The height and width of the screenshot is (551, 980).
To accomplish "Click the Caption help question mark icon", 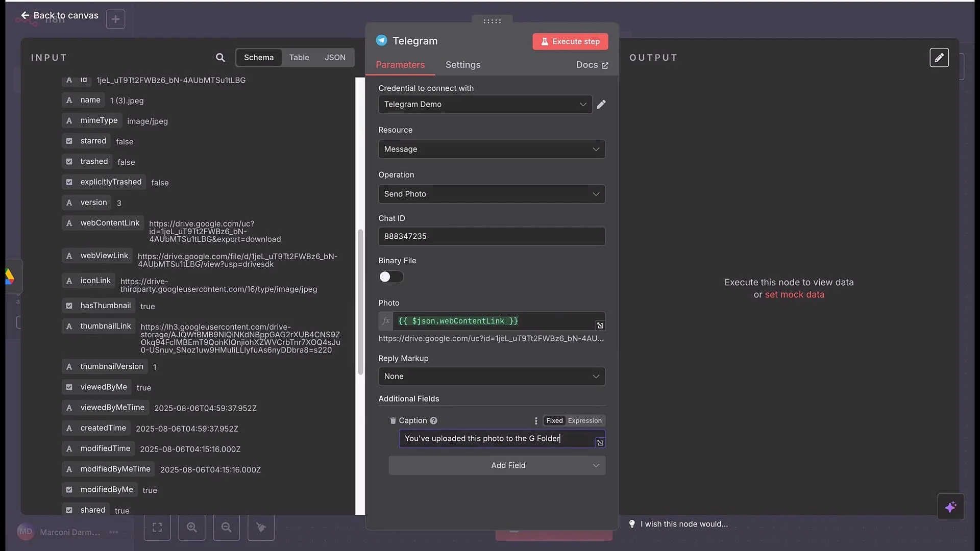I will 433,420.
